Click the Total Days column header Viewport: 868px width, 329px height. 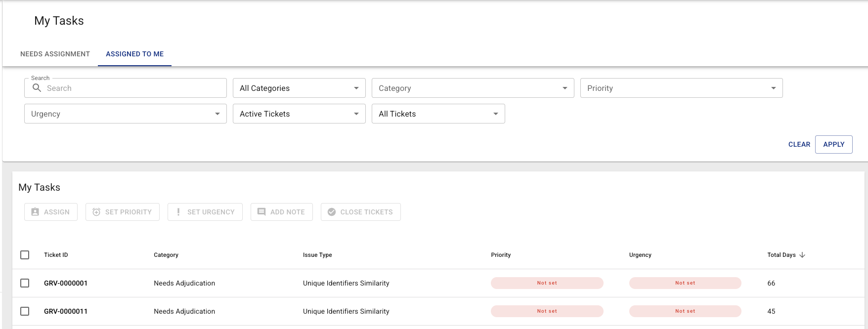click(781, 255)
